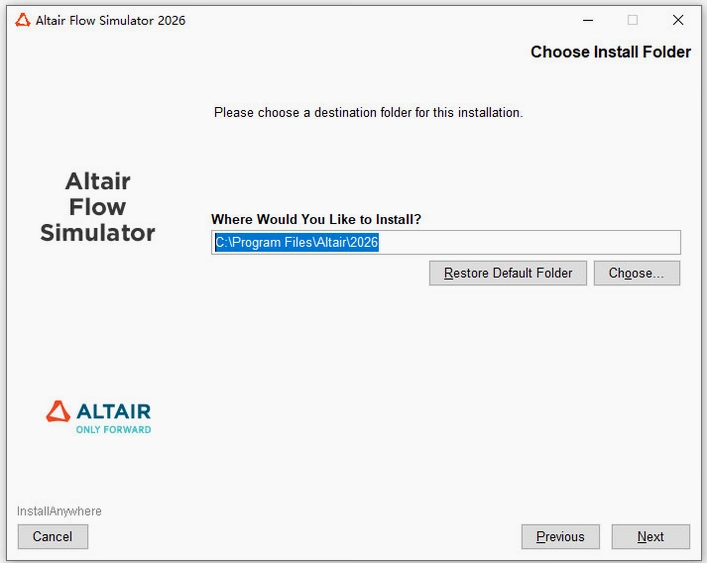Click the "Where Would You Like to Install?" label
This screenshot has height=563, width=707.
click(x=316, y=220)
